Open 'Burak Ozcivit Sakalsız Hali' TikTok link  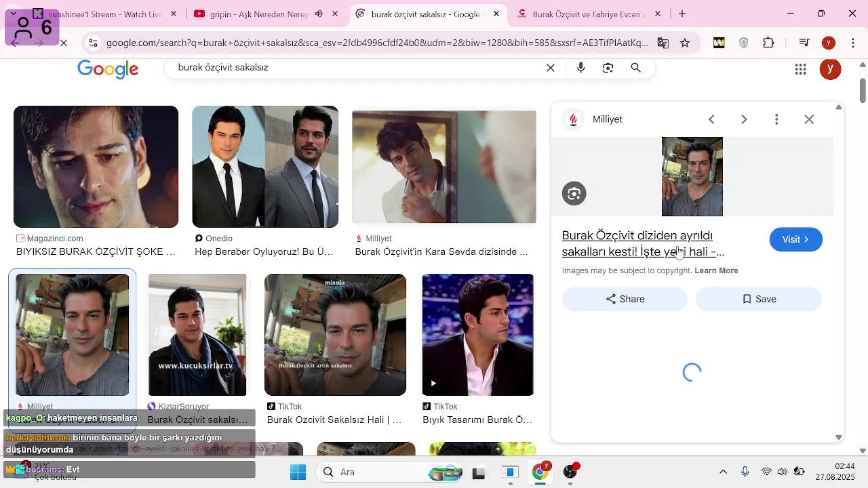(x=334, y=420)
